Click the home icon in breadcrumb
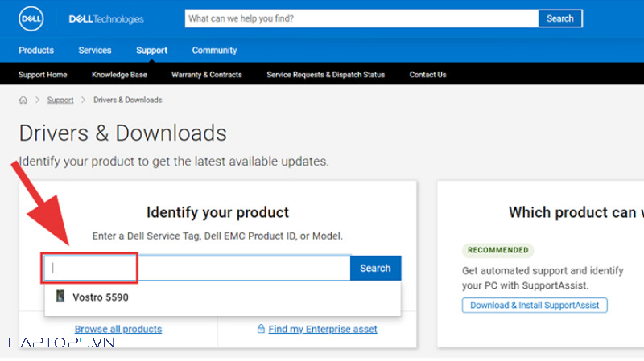 pos(23,101)
